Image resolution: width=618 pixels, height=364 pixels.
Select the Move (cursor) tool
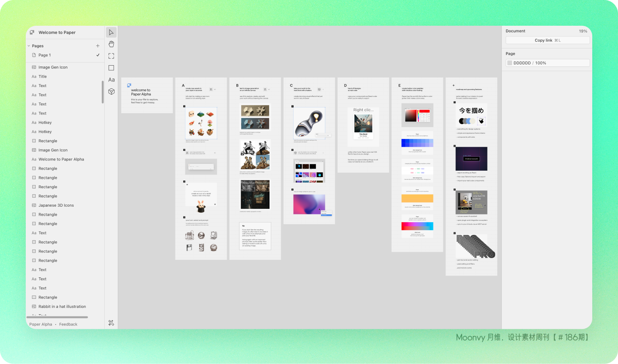[111, 33]
